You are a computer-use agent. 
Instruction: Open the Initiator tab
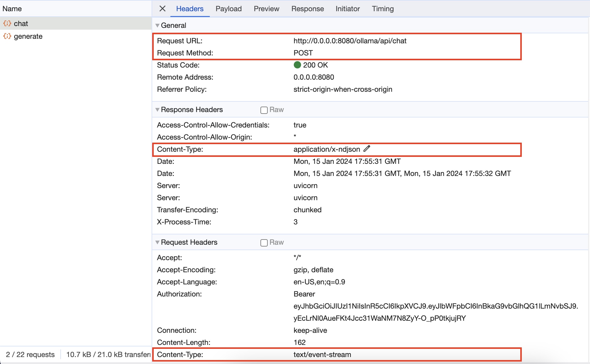pos(347,9)
